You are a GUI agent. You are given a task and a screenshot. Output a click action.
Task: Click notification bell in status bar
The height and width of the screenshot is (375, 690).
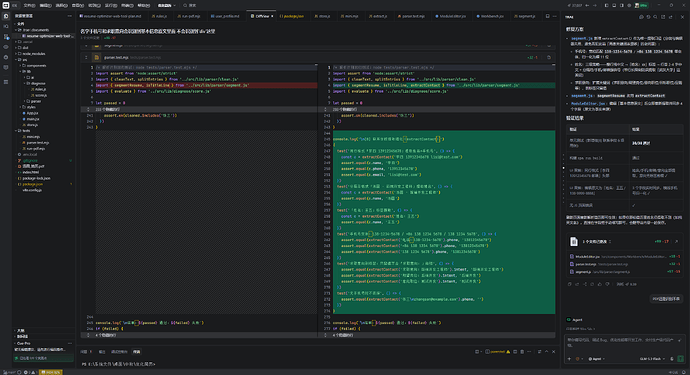684,372
